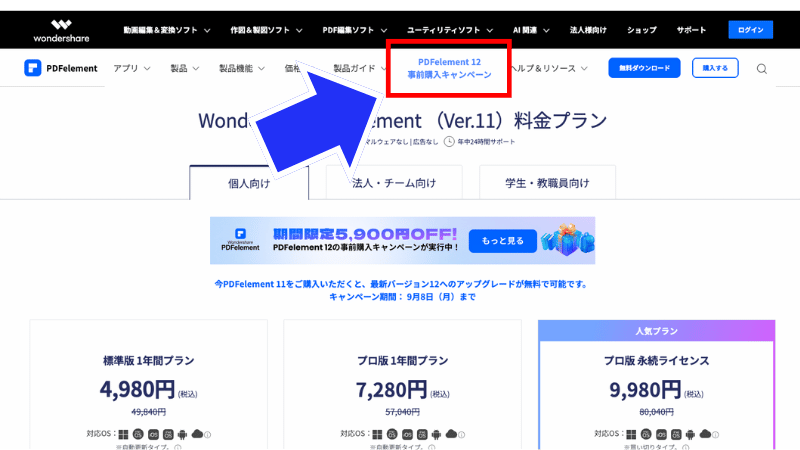Screen dimensions: 800x450
Task: Click the gift box image in banner
Action: [x=568, y=240]
